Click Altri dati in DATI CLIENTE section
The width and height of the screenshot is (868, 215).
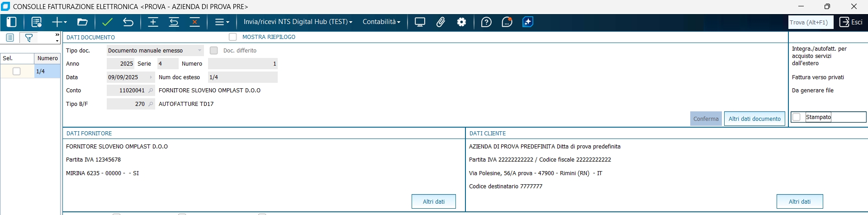[x=799, y=201]
